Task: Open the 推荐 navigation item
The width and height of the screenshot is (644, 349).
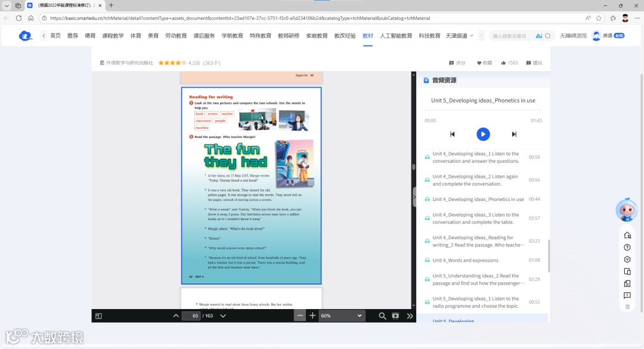Action: tap(73, 36)
